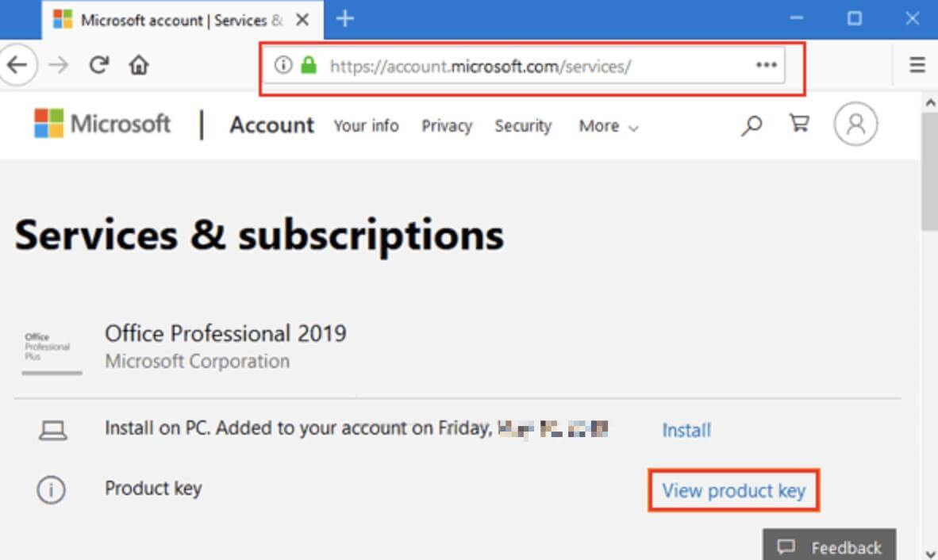
Task: Click the address bar URL field
Action: (x=524, y=65)
